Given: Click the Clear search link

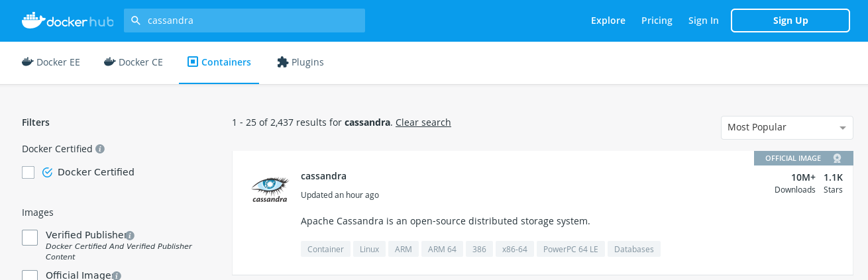Looking at the screenshot, I should click(x=423, y=122).
